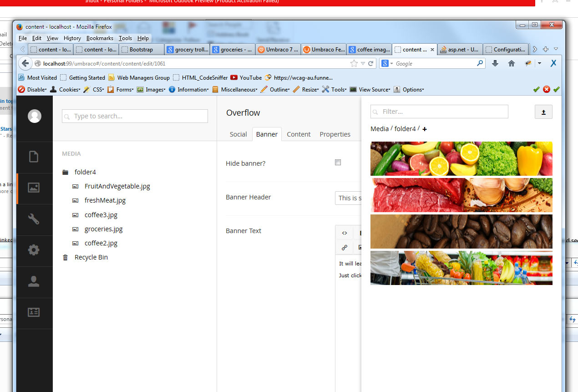Click the folder4 folder icon in tree

coord(66,172)
